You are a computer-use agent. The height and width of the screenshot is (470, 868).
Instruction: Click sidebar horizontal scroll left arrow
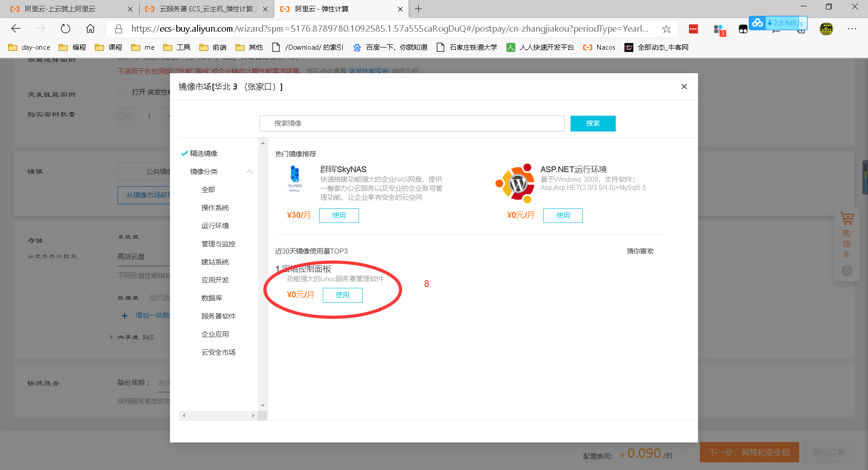(184, 416)
